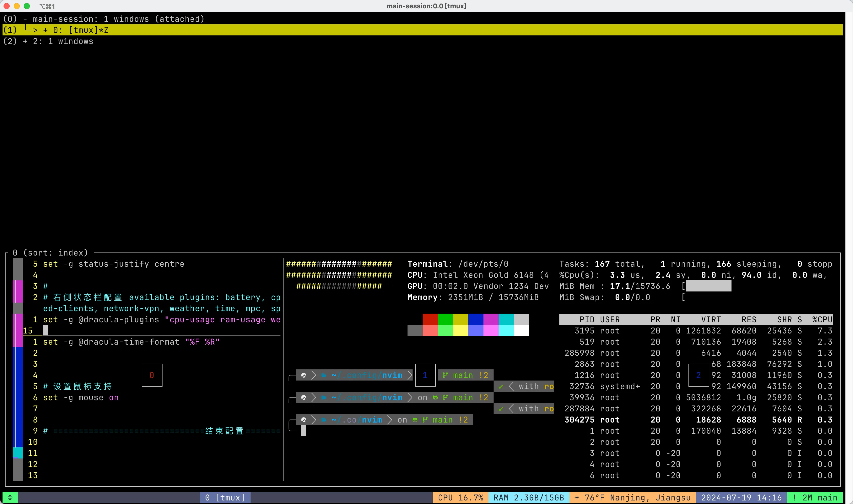The width and height of the screenshot is (853, 504).
Task: Click the OS logo icon in prompt beside pane 1
Action: [x=304, y=375]
